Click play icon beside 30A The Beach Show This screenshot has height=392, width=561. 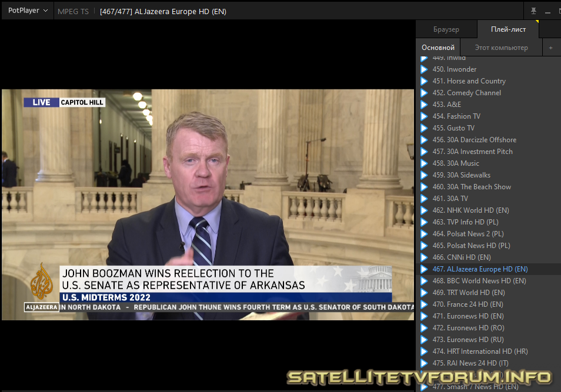pos(424,187)
